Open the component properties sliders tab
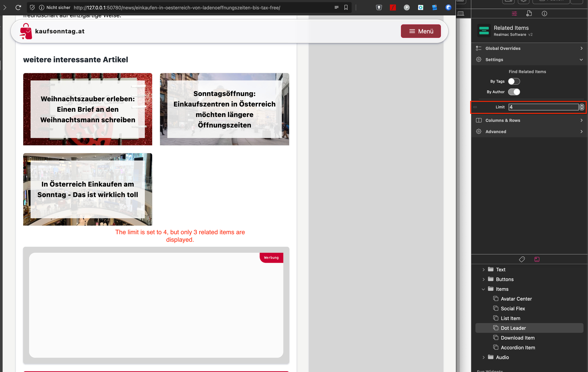Viewport: 588px width, 372px height. (x=514, y=13)
